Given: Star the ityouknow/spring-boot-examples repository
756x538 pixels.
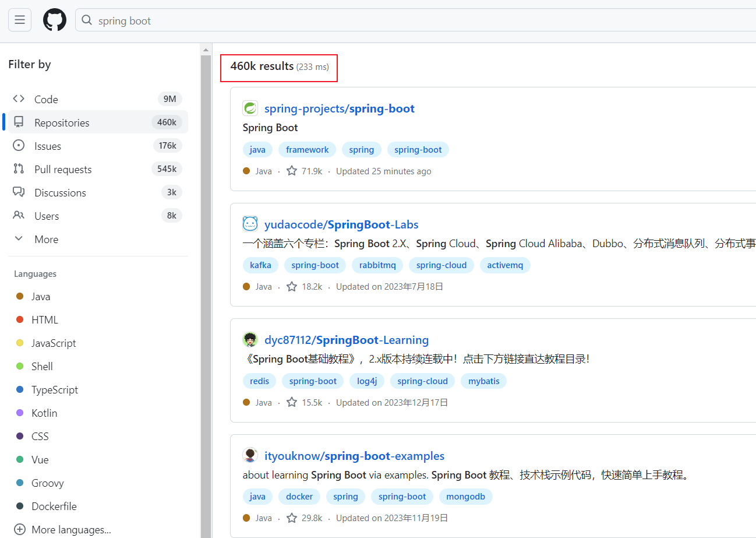Looking at the screenshot, I should tap(292, 518).
